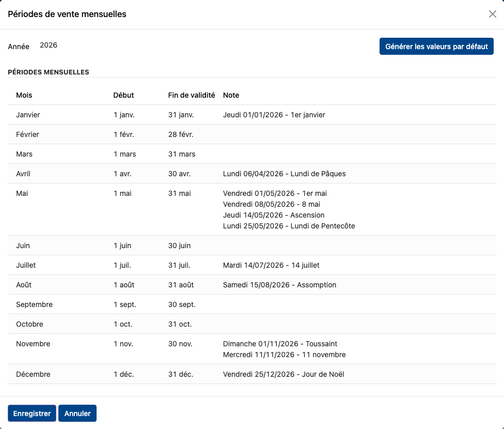Select the Assomption note
The image size is (504, 429).
coord(280,285)
